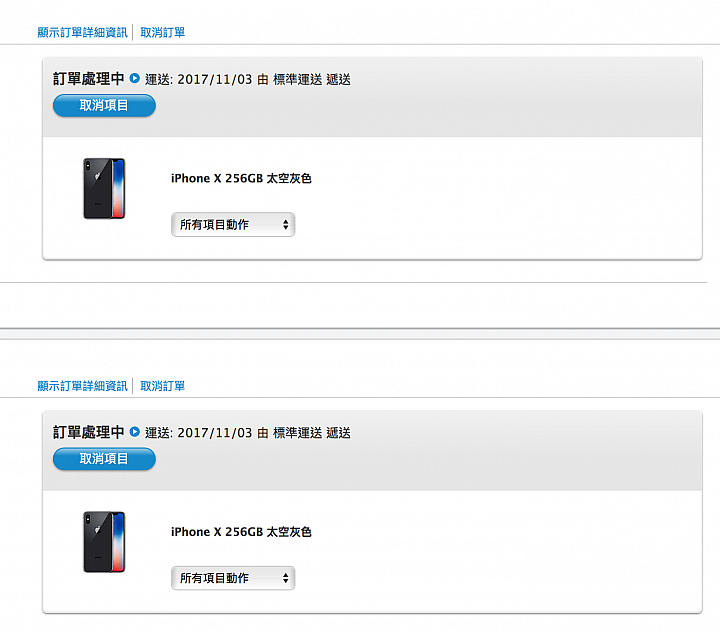This screenshot has height=632, width=720.
Task: Click second order's 訂單處理中 status heading
Action: tap(89, 432)
